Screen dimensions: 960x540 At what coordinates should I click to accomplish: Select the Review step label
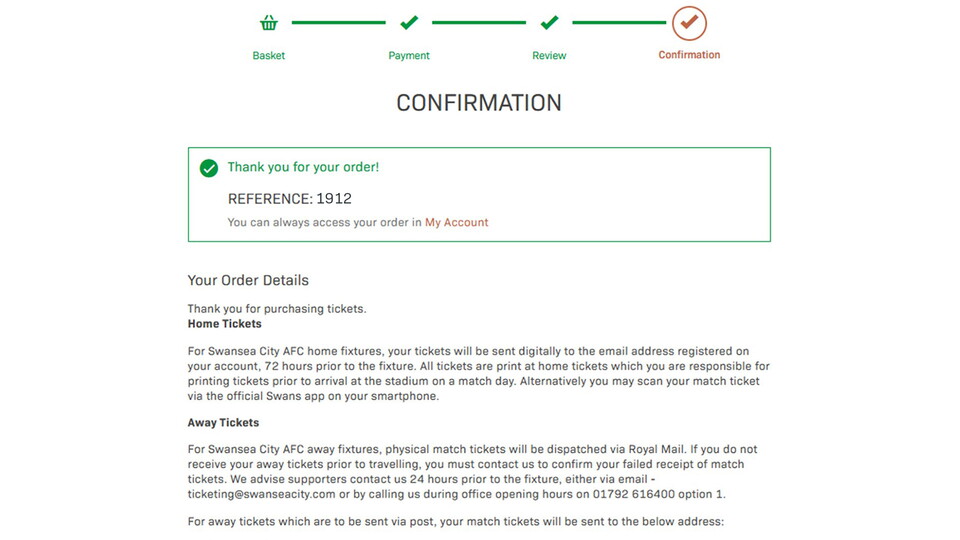coord(549,55)
